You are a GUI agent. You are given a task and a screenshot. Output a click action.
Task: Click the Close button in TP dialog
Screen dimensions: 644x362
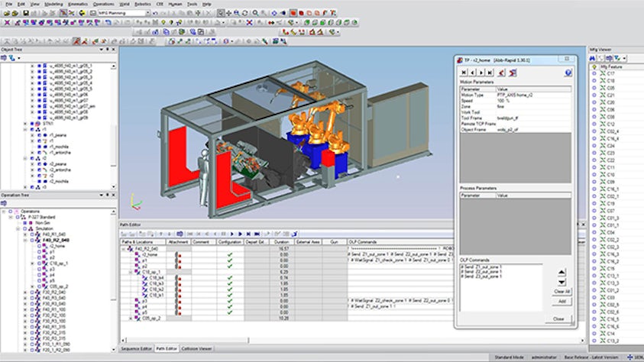click(558, 319)
